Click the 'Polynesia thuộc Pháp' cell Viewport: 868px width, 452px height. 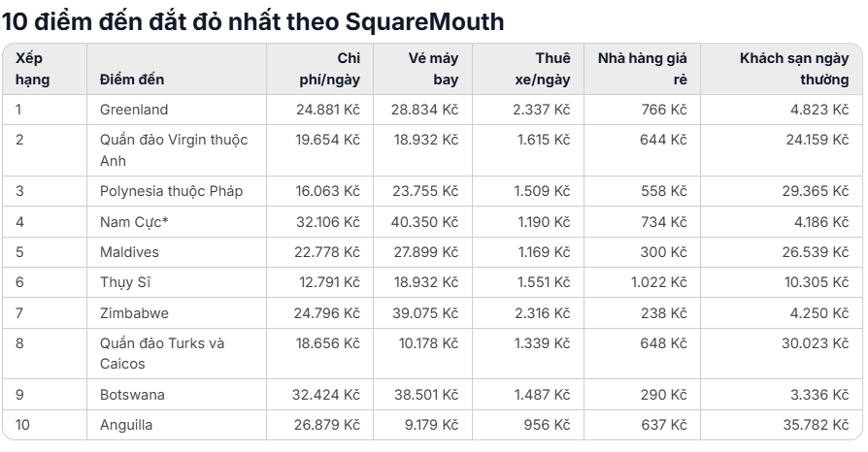[x=177, y=191]
